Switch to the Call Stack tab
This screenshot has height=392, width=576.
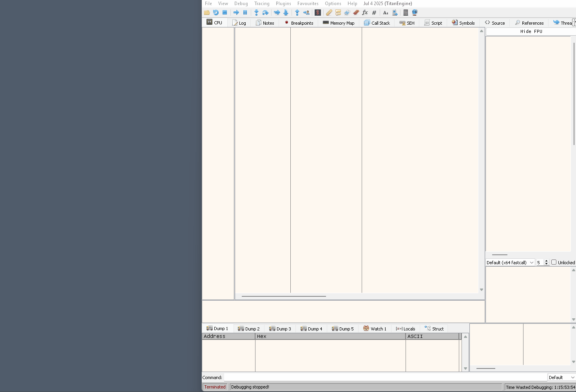point(377,23)
